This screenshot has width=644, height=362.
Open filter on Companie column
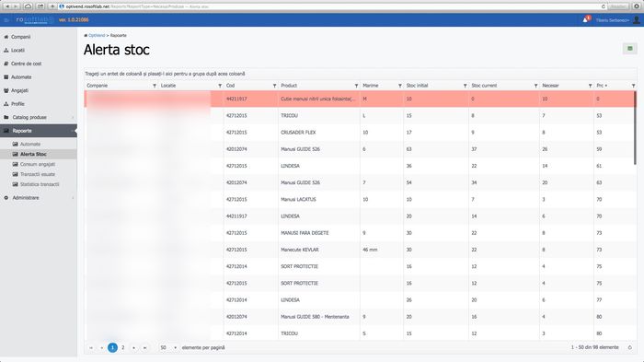(155, 86)
